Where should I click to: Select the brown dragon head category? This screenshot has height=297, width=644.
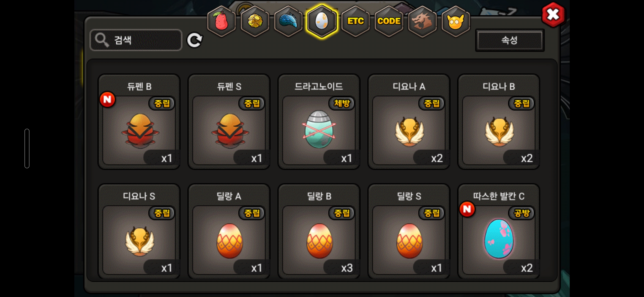coord(422,21)
